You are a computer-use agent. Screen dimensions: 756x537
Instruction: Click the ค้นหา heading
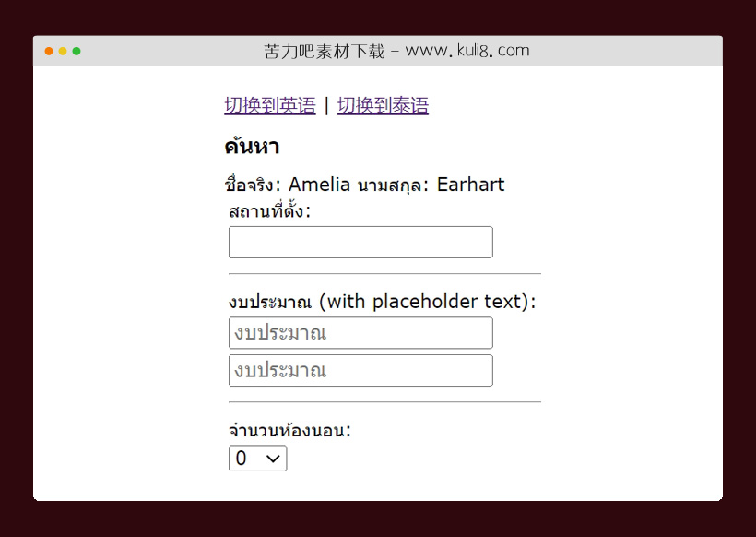(252, 147)
